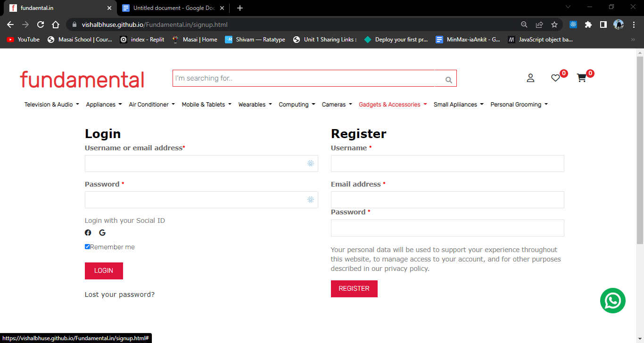Focus the Login password field
644x343 pixels.
[x=201, y=200]
